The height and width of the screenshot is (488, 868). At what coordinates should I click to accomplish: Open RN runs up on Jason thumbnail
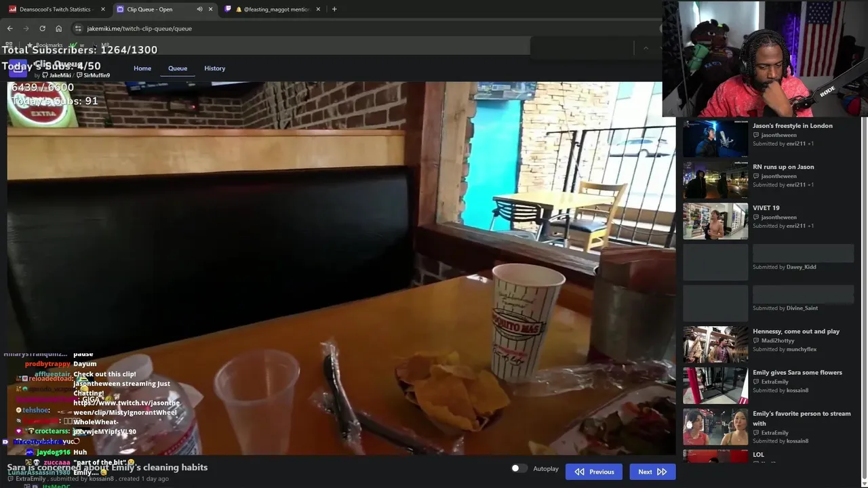(x=715, y=180)
